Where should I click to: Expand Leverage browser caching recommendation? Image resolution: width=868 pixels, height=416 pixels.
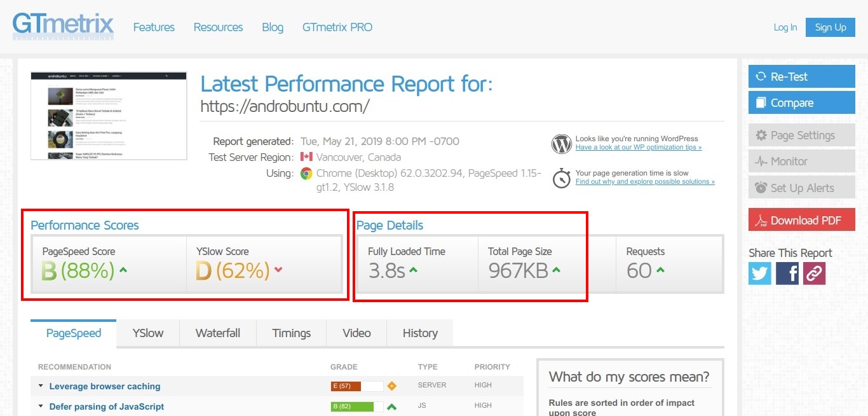[104, 386]
